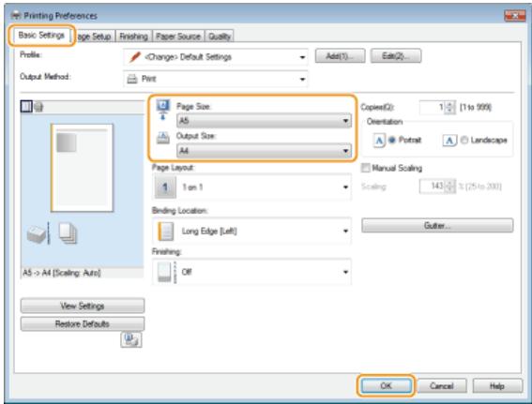Click the Output Size printer icon
Screen dimensions: 532x404
click(x=163, y=139)
